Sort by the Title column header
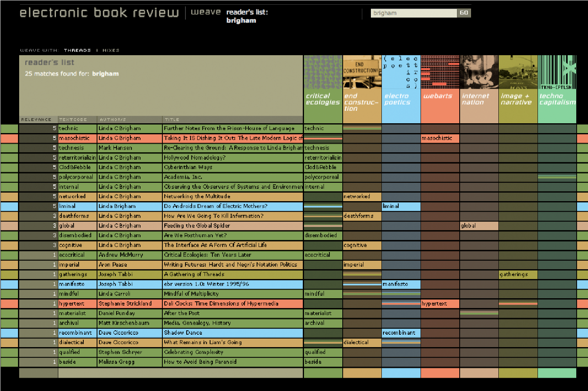This screenshot has height=391, width=588. [x=172, y=120]
